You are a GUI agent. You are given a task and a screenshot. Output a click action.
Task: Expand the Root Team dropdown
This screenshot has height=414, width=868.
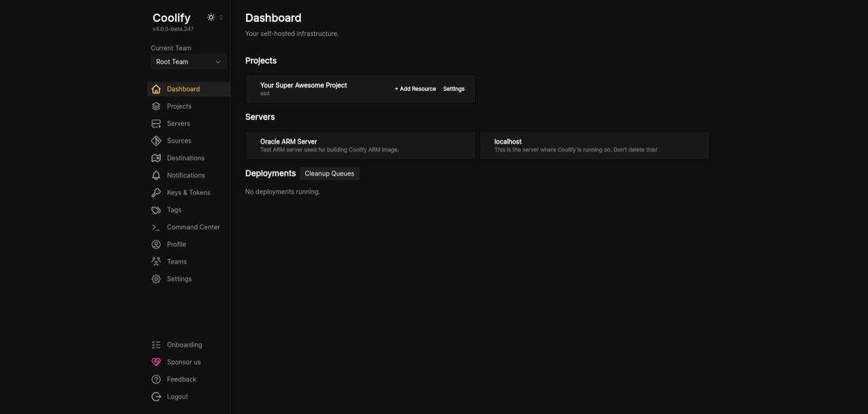[189, 62]
